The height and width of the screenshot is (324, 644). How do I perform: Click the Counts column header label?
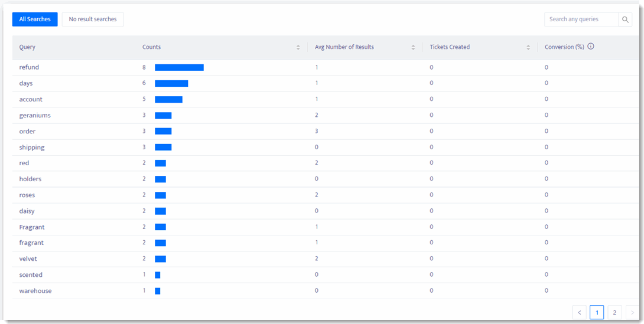152,47
